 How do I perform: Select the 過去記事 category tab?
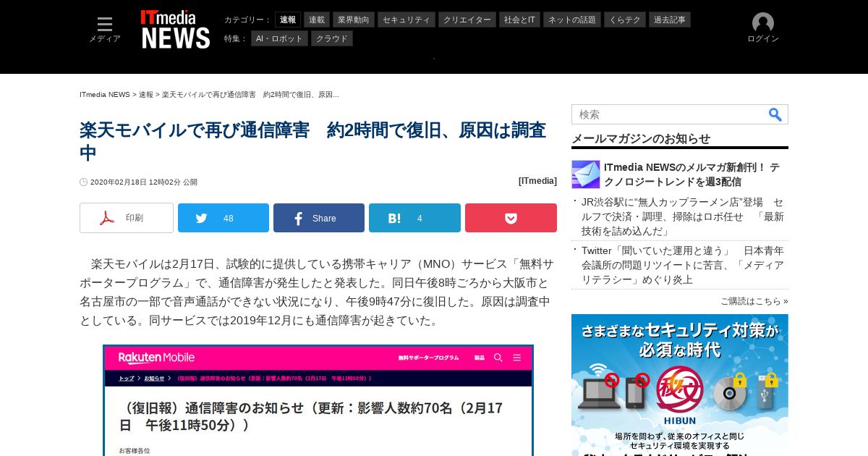tap(670, 20)
